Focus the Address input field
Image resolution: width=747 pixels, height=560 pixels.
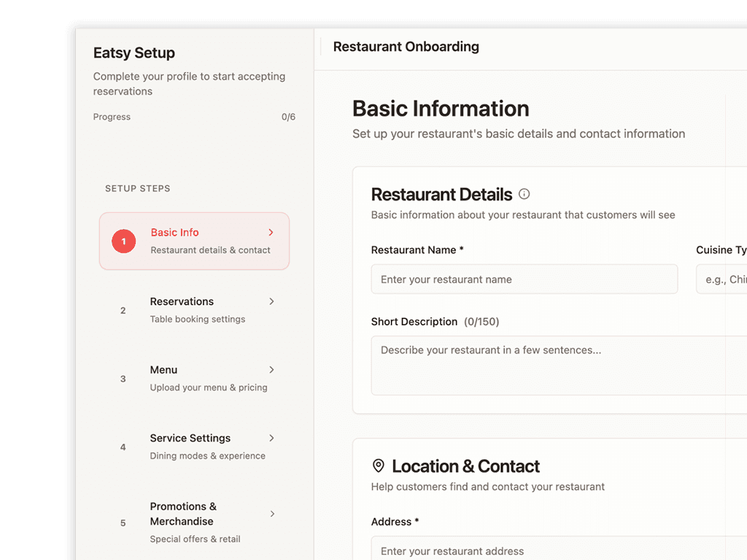559,548
